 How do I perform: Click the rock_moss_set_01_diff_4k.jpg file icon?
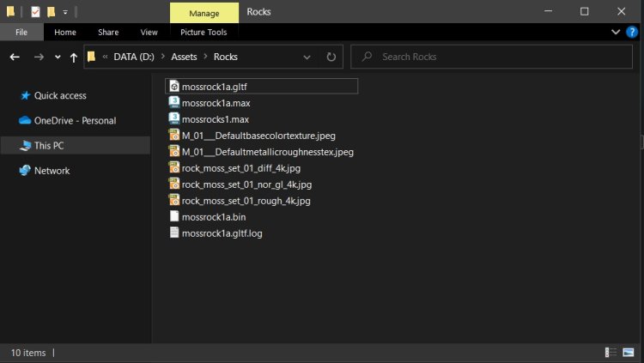174,168
